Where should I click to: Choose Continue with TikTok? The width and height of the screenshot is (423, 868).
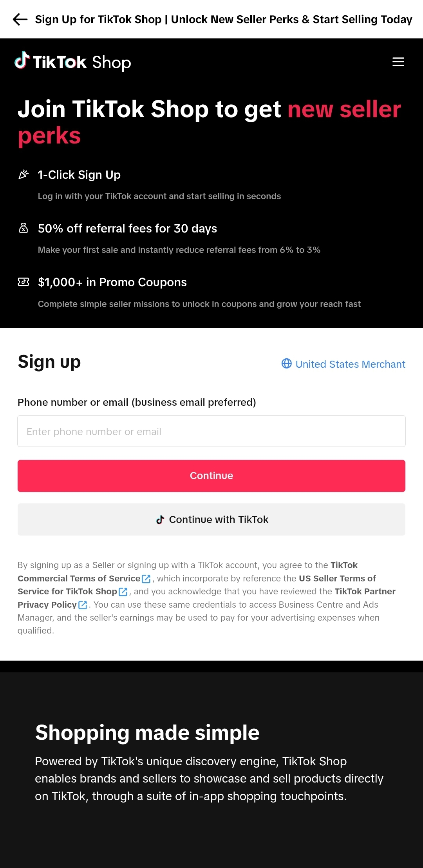(211, 519)
